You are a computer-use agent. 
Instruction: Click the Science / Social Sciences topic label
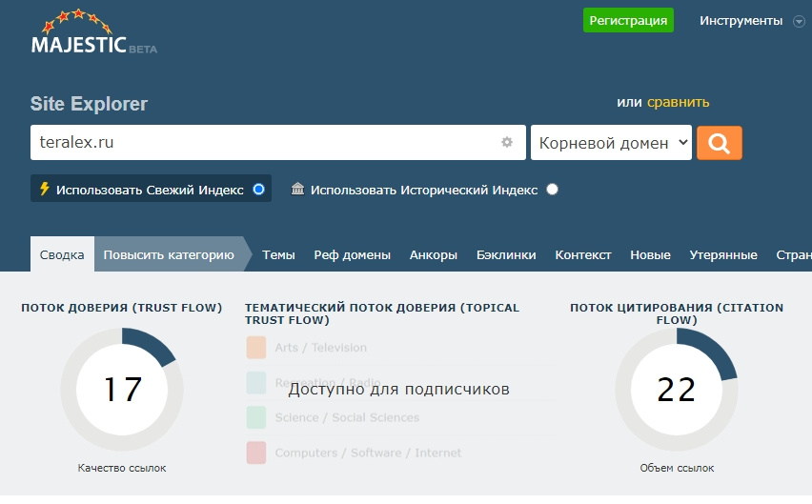click(x=347, y=417)
